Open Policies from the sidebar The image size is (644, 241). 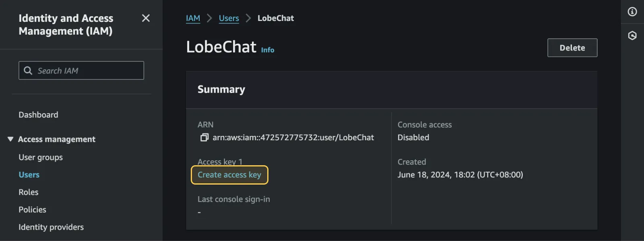32,209
